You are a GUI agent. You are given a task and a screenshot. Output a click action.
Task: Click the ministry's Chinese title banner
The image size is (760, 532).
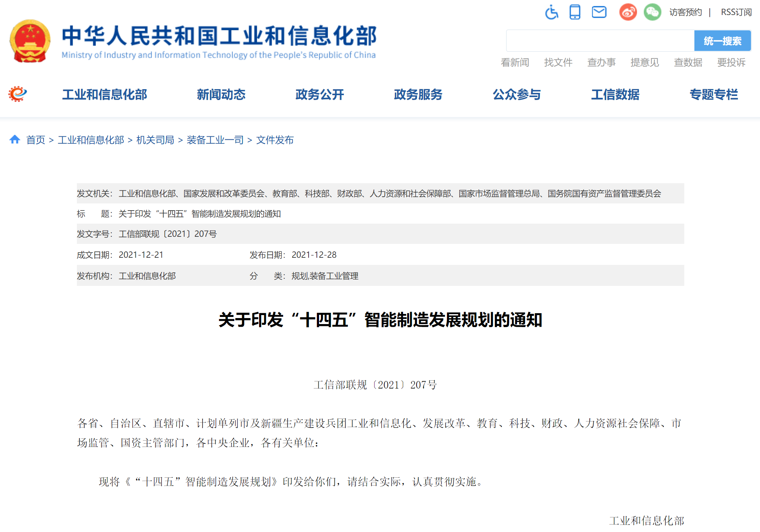click(x=219, y=36)
